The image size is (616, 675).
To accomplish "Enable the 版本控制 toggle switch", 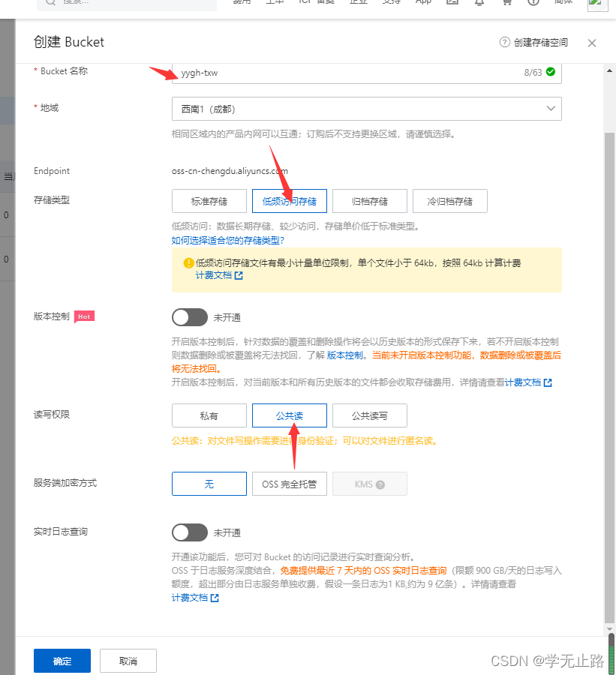I will pos(190,317).
